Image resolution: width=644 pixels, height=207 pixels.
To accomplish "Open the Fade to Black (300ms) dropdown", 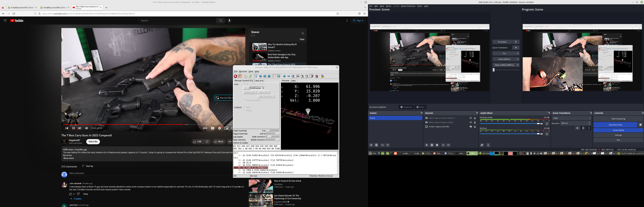I will click(506, 65).
